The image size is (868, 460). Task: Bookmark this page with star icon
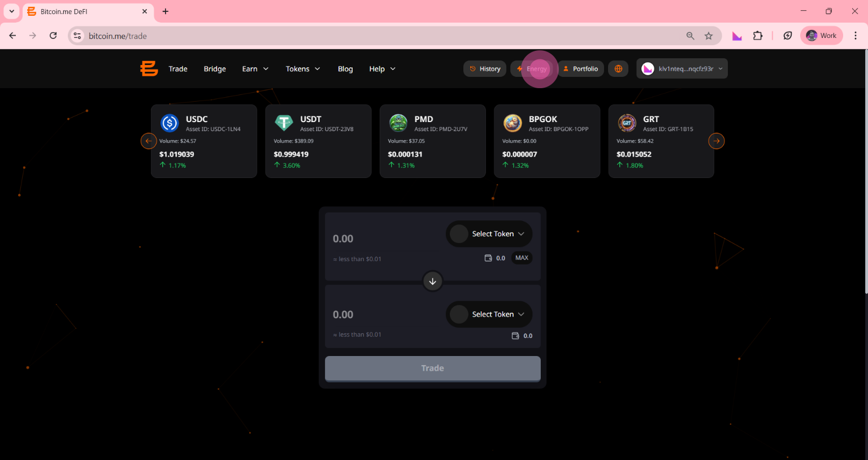(x=709, y=36)
